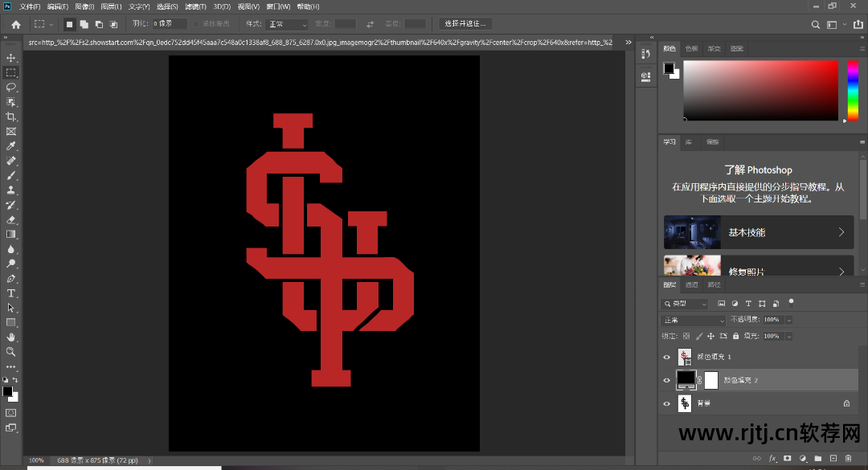Select the Crop tool
The width and height of the screenshot is (868, 470).
(10, 116)
